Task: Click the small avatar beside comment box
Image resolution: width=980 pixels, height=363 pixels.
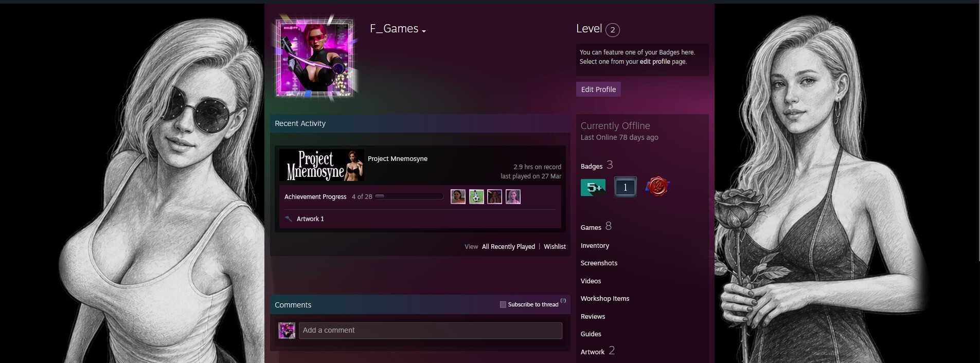Action: [x=287, y=331]
